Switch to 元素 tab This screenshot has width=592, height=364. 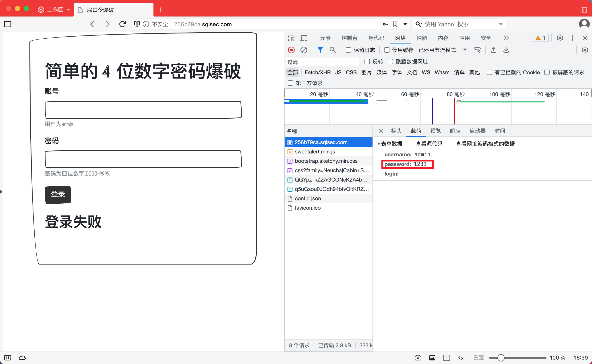[x=325, y=38]
